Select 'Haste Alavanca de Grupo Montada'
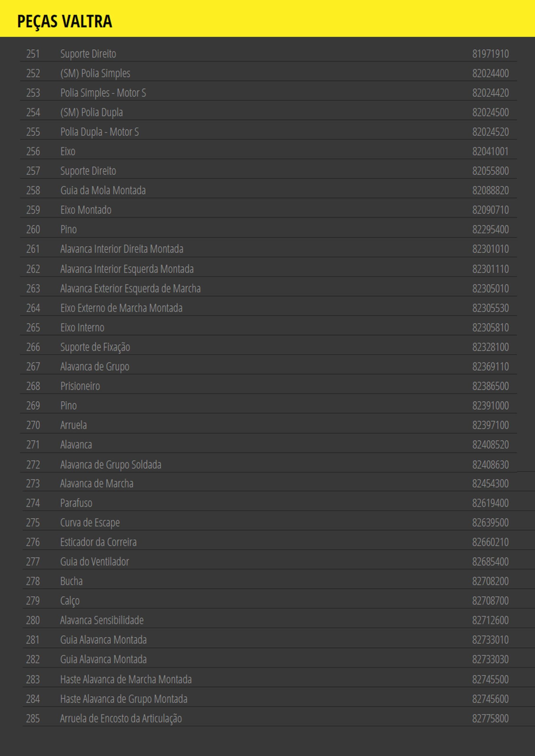Screen dimensions: 535x756 124,700
